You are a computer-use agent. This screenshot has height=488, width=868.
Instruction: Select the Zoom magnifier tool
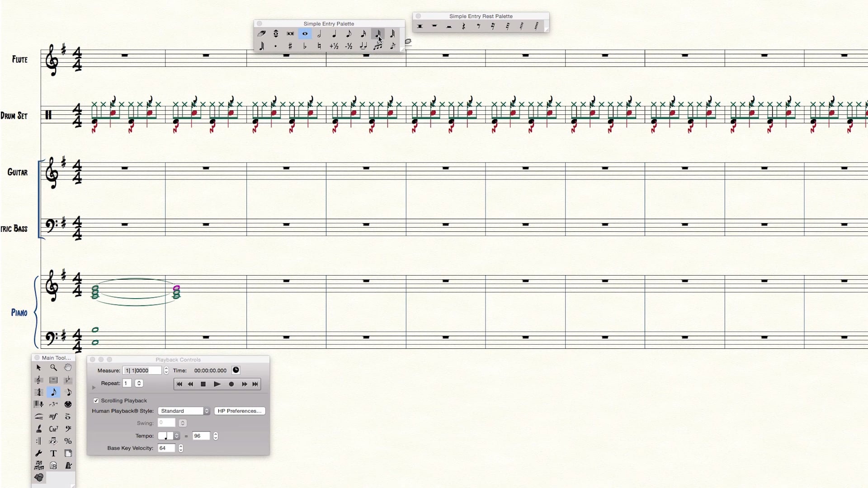coord(53,368)
